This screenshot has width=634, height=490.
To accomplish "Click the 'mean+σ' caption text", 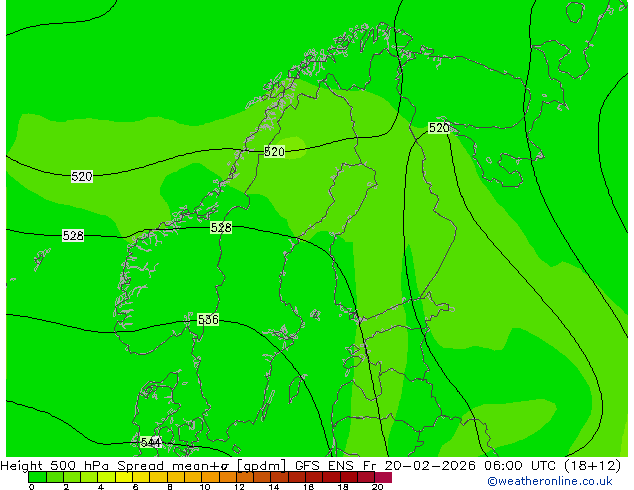I will 201,466.
